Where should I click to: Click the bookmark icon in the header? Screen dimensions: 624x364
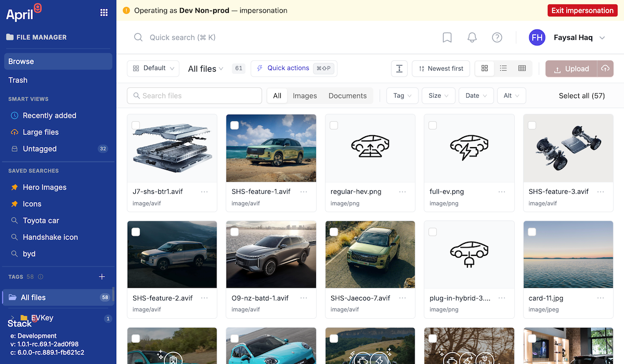(447, 37)
